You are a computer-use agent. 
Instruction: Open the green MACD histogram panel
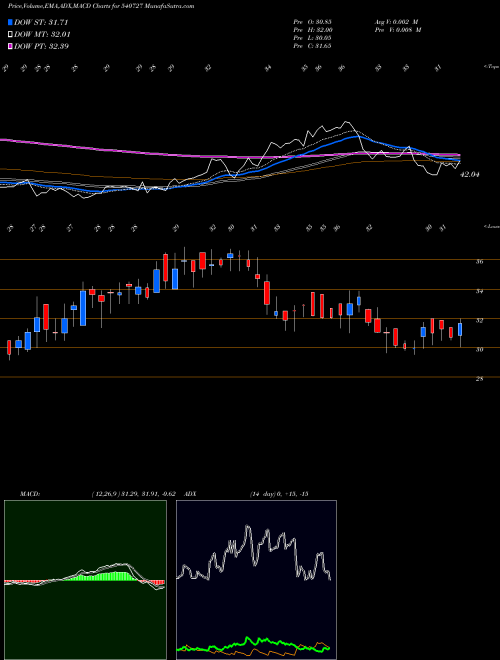pos(85,580)
